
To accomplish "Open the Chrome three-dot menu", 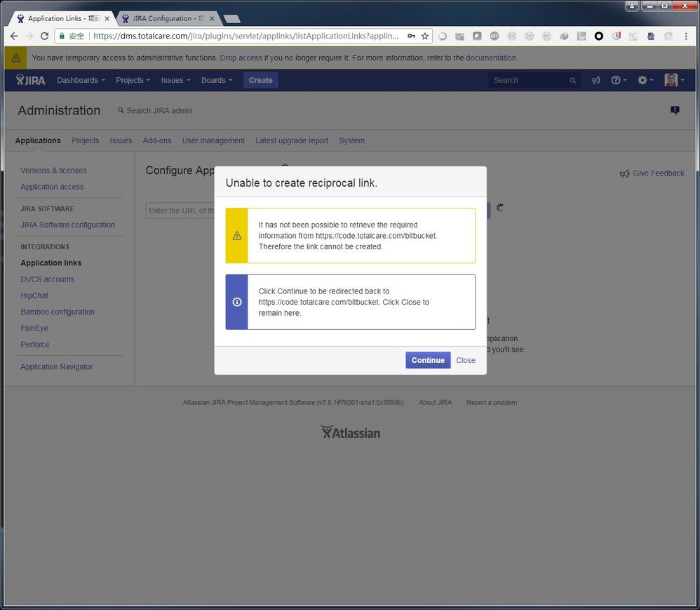I will tap(686, 37).
